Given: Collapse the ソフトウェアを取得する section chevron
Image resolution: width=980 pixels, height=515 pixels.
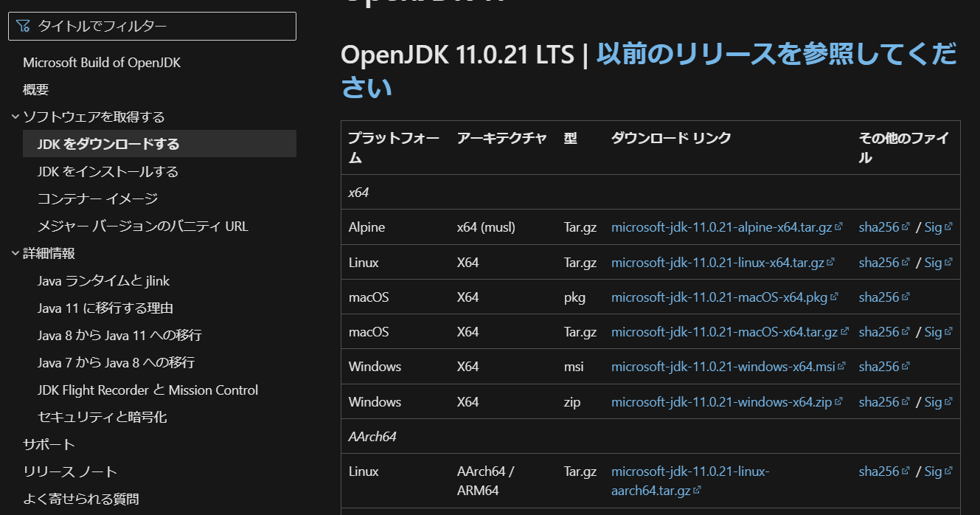Looking at the screenshot, I should (15, 117).
